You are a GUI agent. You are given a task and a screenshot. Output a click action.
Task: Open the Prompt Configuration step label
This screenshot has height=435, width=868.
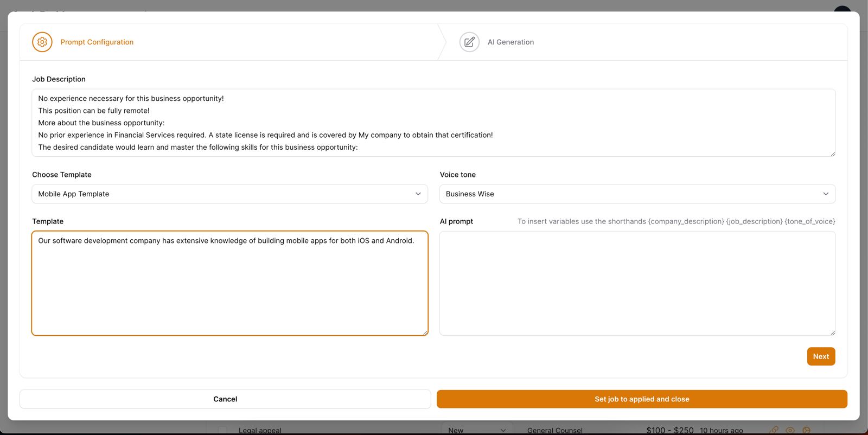[x=97, y=42]
